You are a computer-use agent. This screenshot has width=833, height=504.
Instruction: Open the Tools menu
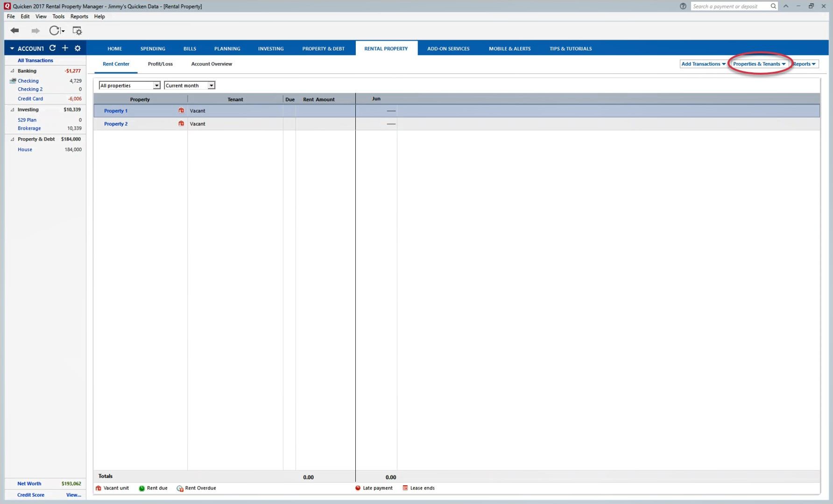(x=58, y=16)
